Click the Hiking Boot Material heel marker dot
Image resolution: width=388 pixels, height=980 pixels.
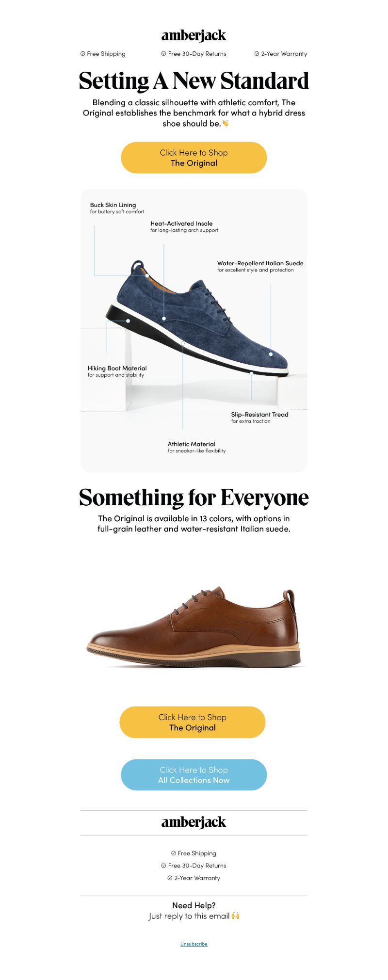point(128,321)
